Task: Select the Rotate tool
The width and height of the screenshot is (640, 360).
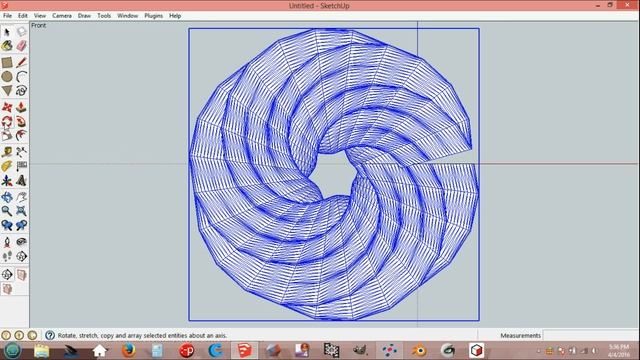Action: pos(7,121)
